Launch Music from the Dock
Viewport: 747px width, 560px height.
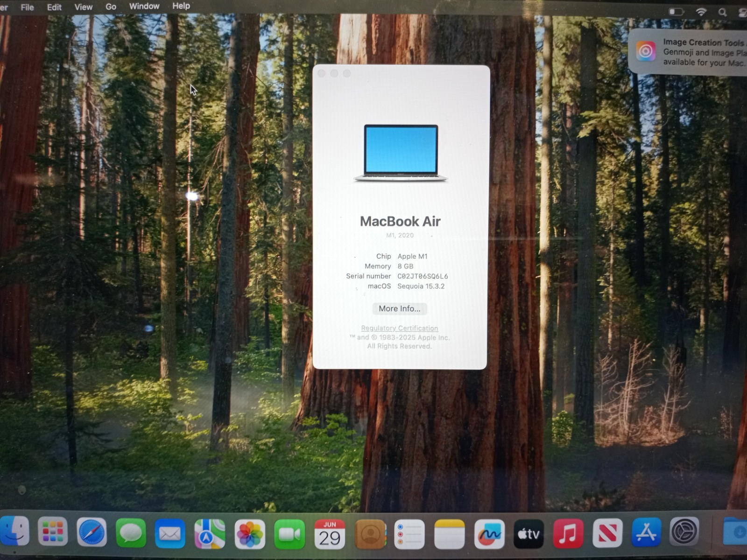click(x=568, y=533)
